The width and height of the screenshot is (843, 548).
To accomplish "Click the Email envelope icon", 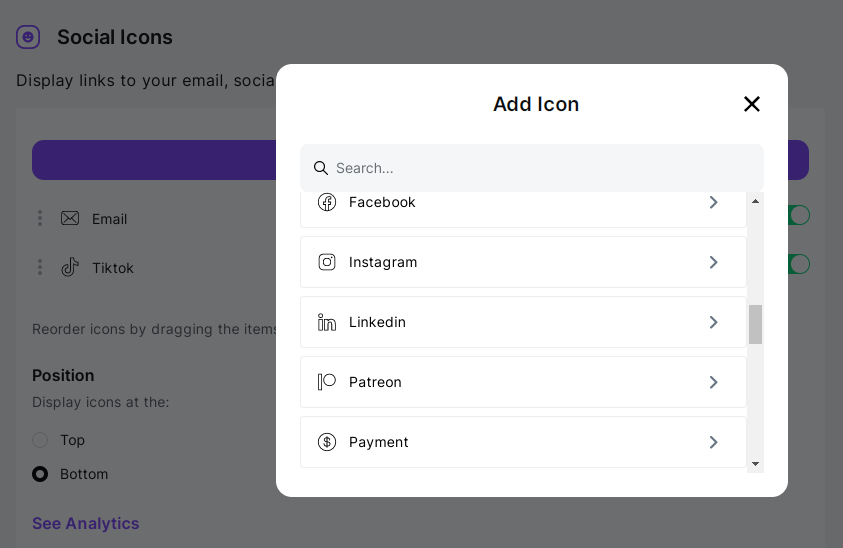I will pos(70,218).
